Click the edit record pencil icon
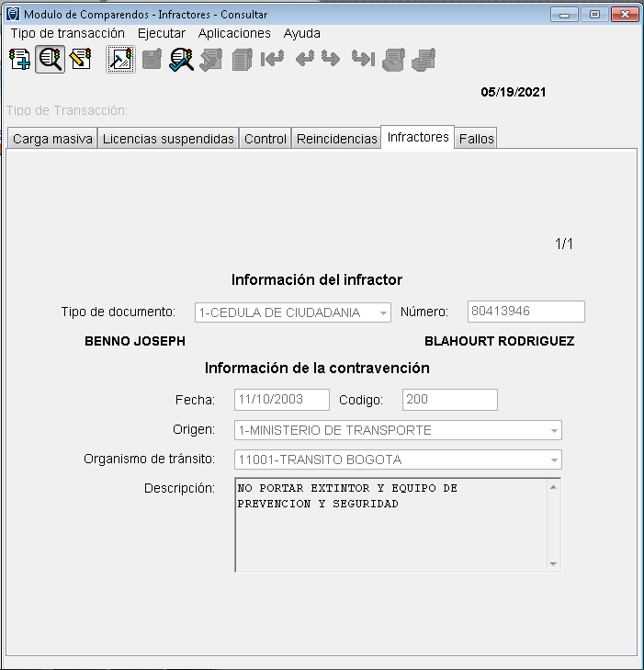 81,60
